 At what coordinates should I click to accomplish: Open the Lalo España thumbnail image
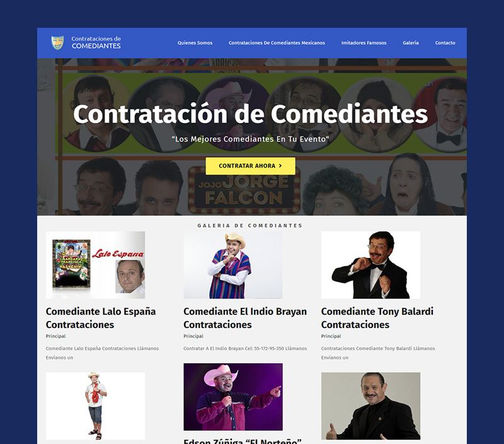(x=96, y=265)
